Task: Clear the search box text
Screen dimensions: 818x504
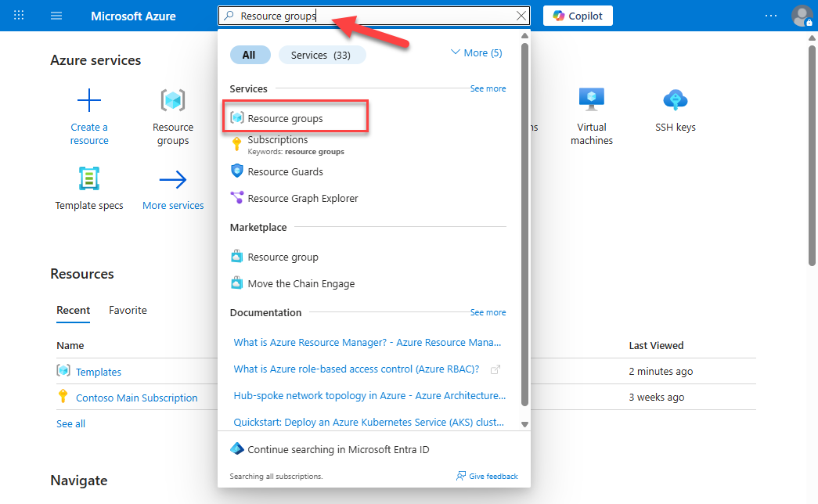Action: pos(521,16)
